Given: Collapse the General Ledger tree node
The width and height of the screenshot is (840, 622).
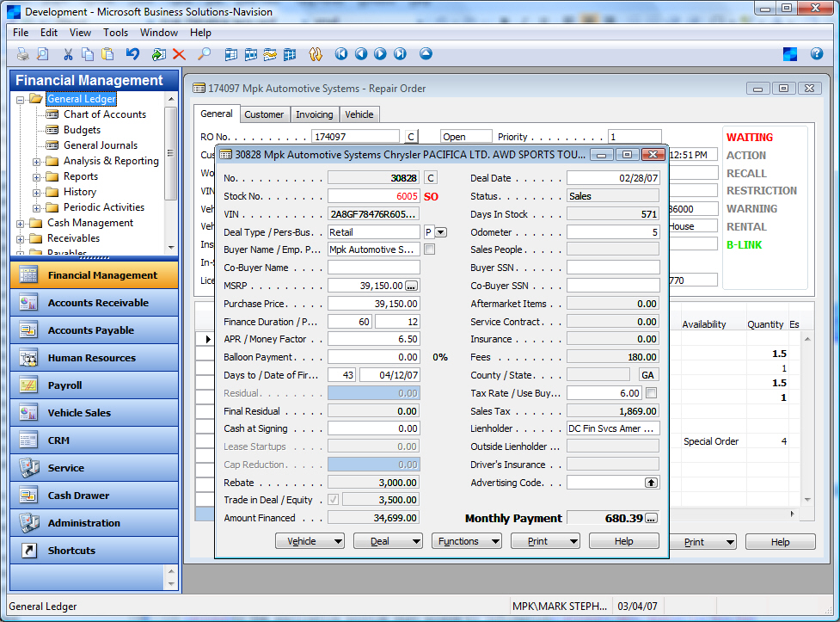Looking at the screenshot, I should coord(20,100).
